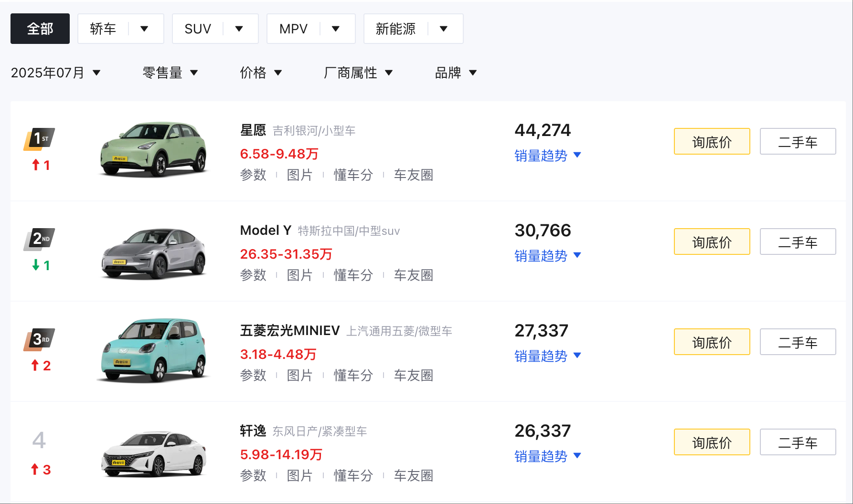Open the white 轩逸 car thumbnail
This screenshot has height=504, width=853.
pos(154,453)
